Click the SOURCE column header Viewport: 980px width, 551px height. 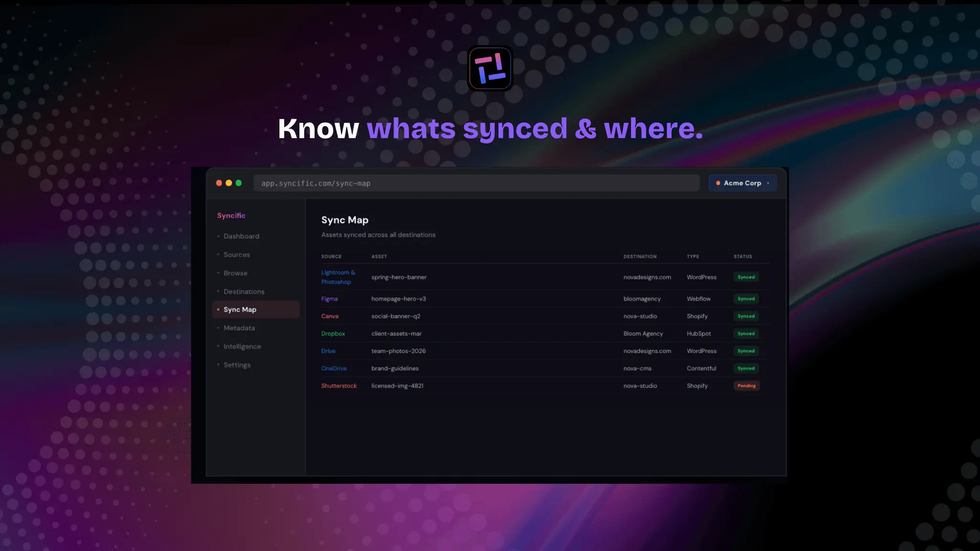tap(331, 257)
